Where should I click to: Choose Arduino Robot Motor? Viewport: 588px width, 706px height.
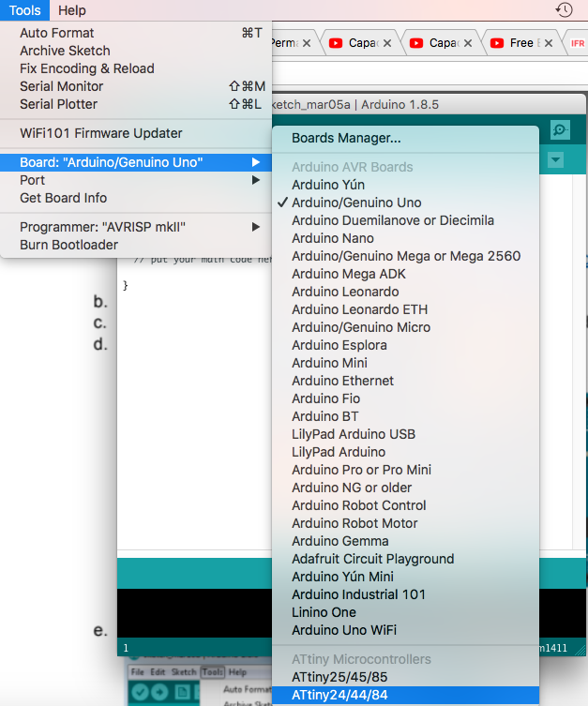(x=405, y=523)
